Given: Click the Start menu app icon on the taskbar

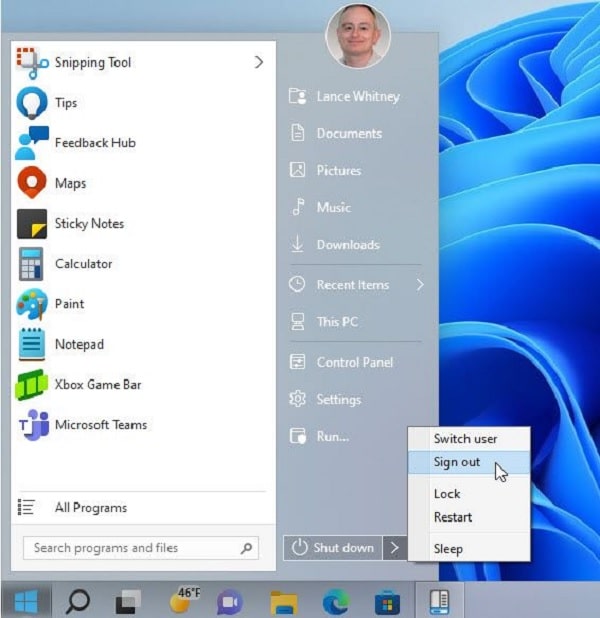Looking at the screenshot, I should click(x=439, y=601).
